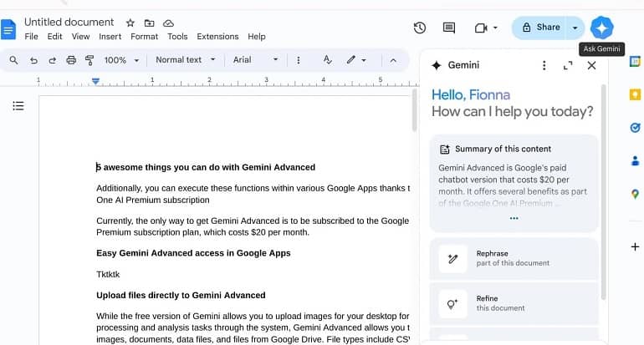
Task: Open Google Tasks in side panel
Action: tap(635, 128)
